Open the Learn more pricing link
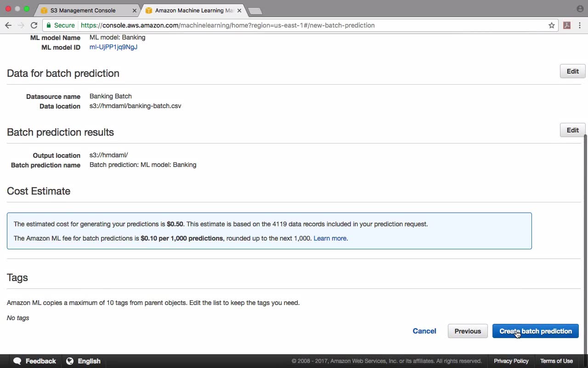Image resolution: width=588 pixels, height=368 pixels. coord(330,238)
